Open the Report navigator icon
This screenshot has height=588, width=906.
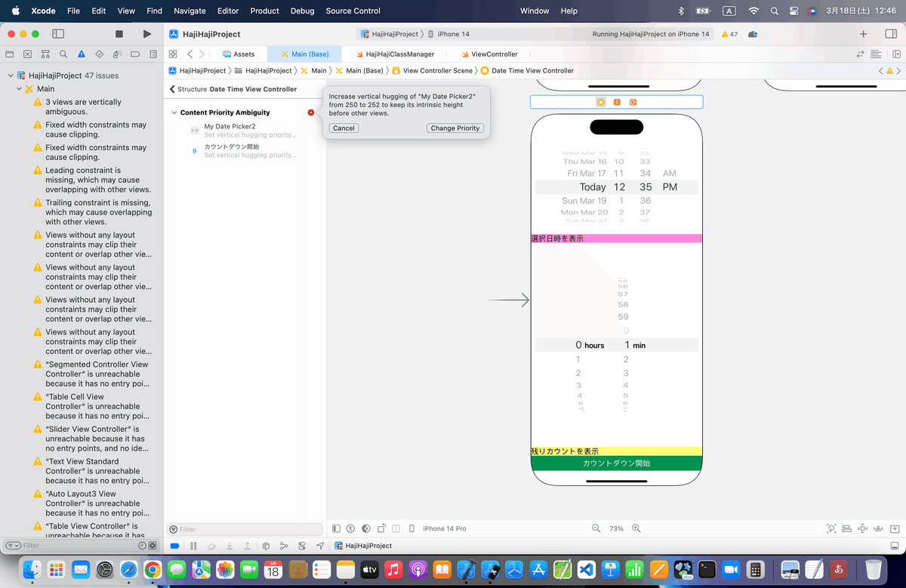(153, 54)
